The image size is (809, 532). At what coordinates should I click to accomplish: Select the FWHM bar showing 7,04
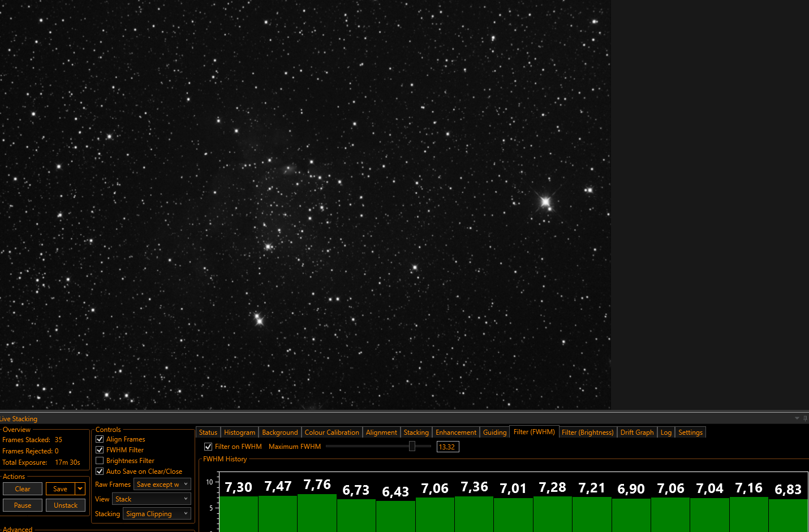[x=709, y=515]
